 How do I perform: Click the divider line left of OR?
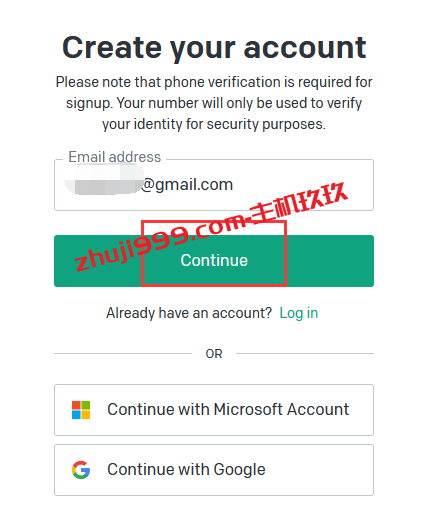[x=123, y=354]
